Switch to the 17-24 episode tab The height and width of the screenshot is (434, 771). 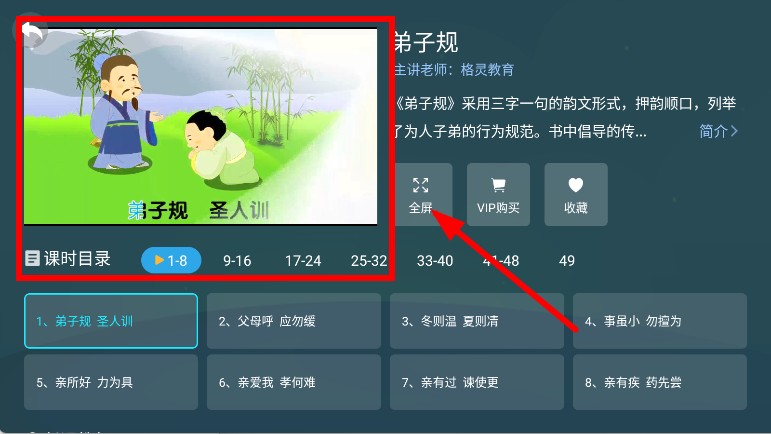point(303,260)
